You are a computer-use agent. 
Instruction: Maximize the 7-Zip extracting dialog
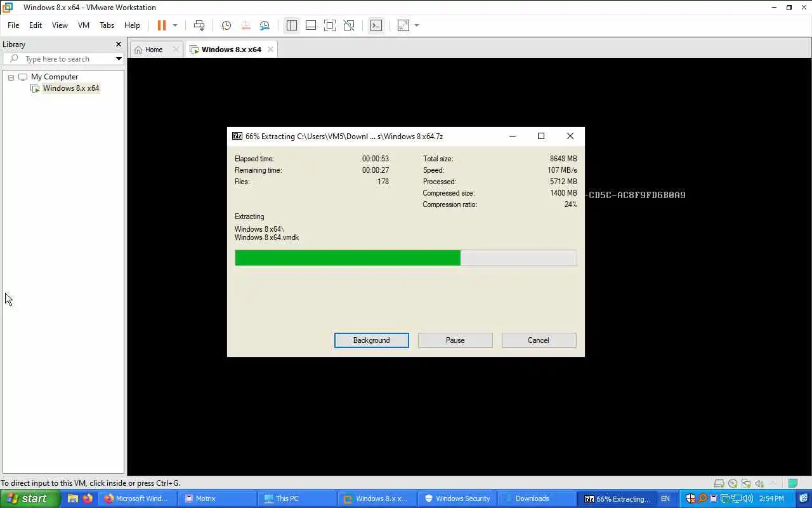541,136
